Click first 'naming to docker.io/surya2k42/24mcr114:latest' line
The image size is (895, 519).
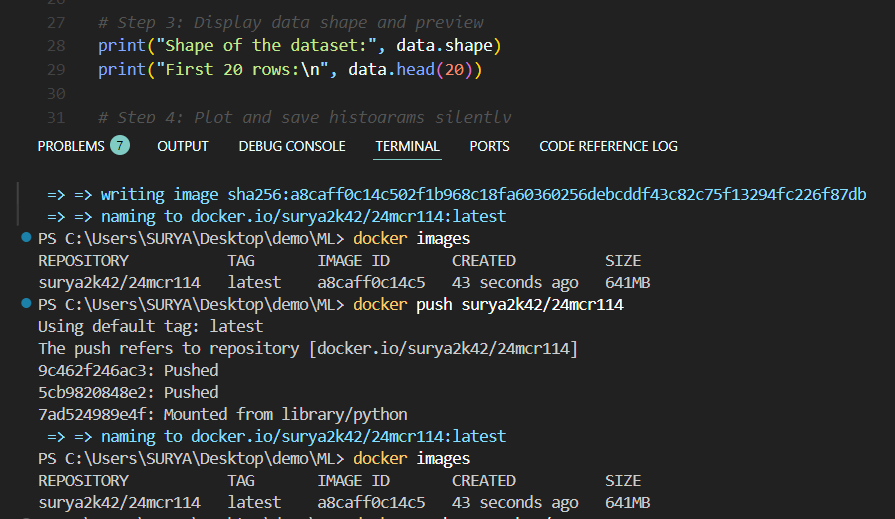(x=276, y=216)
